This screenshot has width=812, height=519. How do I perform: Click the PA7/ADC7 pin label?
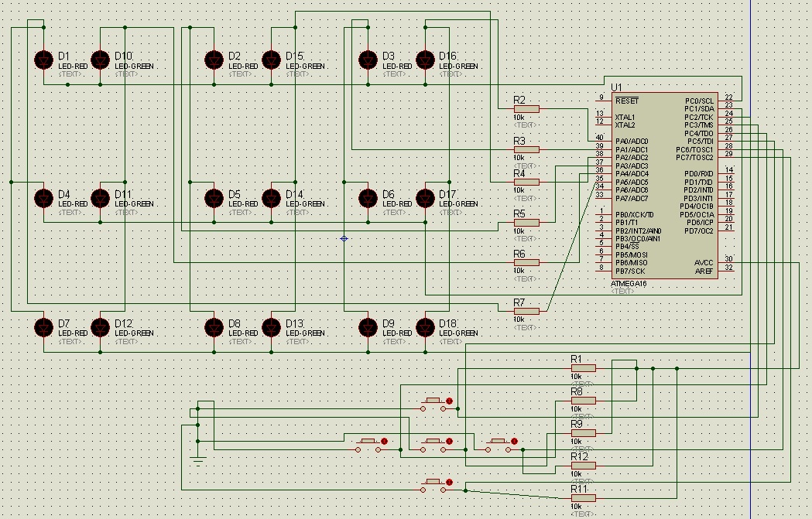pos(632,198)
